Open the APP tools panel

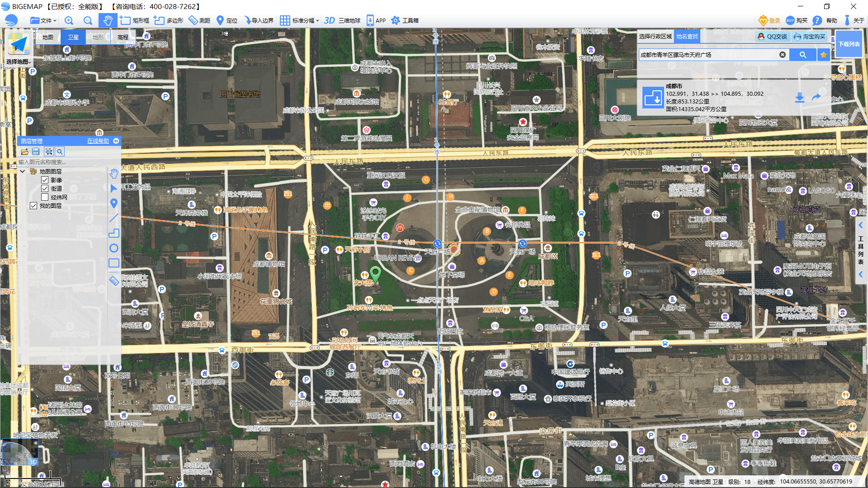pyautogui.click(x=377, y=20)
